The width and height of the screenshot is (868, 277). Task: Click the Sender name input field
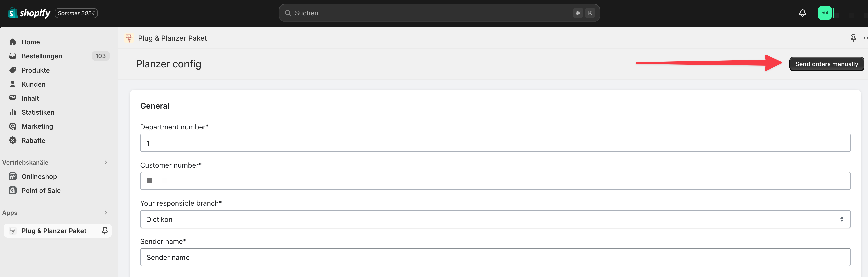click(x=495, y=257)
